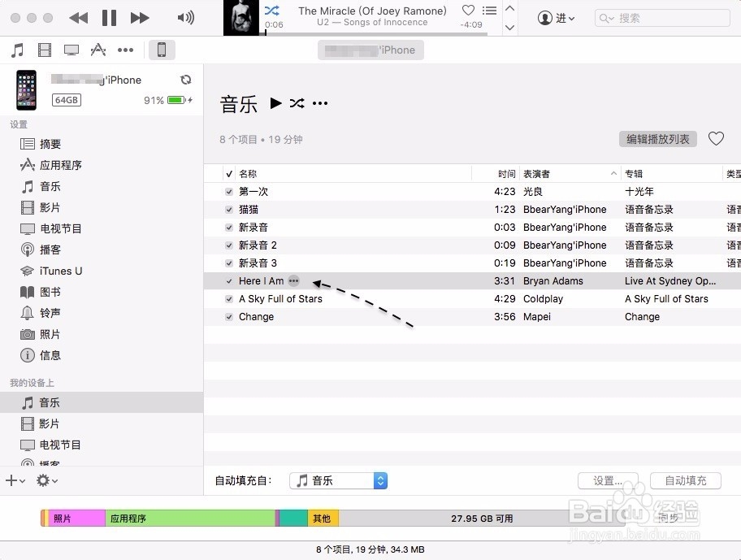
Task: Open more media types menu
Action: pyautogui.click(x=125, y=50)
